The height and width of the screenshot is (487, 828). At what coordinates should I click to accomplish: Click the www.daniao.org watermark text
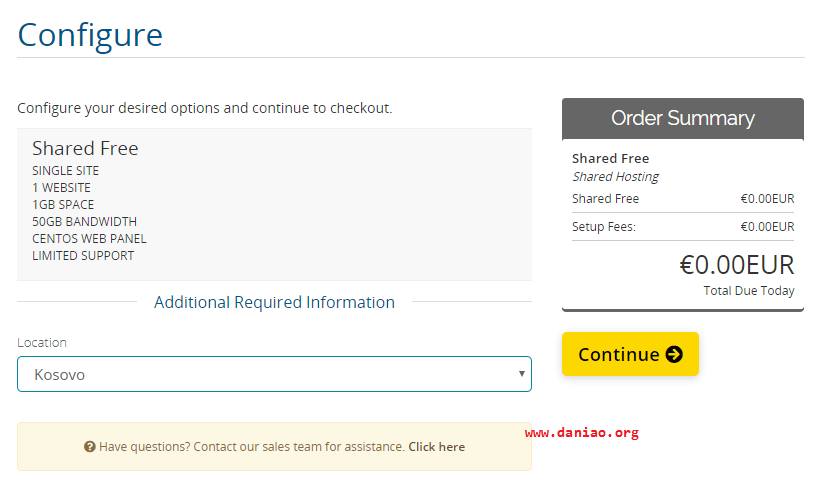[x=581, y=433]
